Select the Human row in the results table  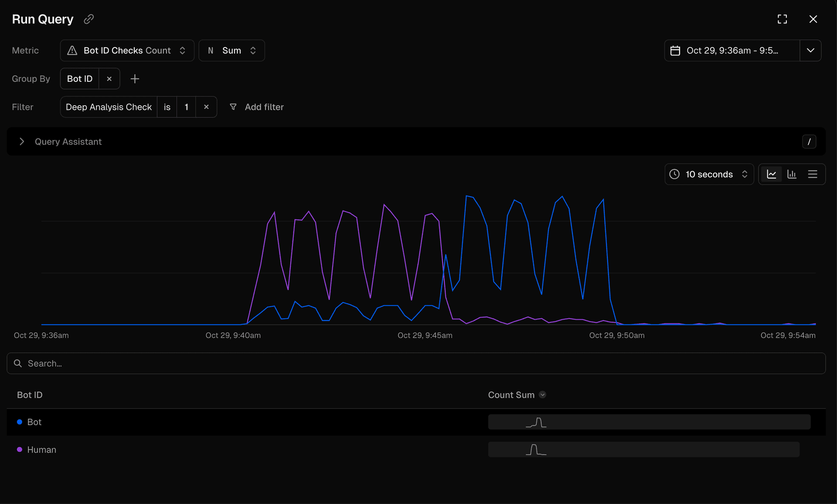pos(42,450)
